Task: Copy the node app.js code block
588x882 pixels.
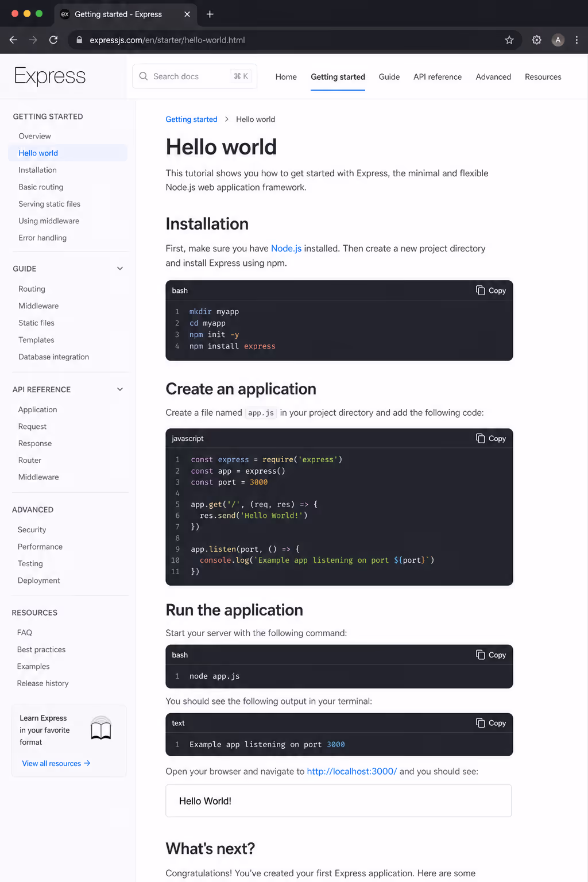Action: point(491,655)
